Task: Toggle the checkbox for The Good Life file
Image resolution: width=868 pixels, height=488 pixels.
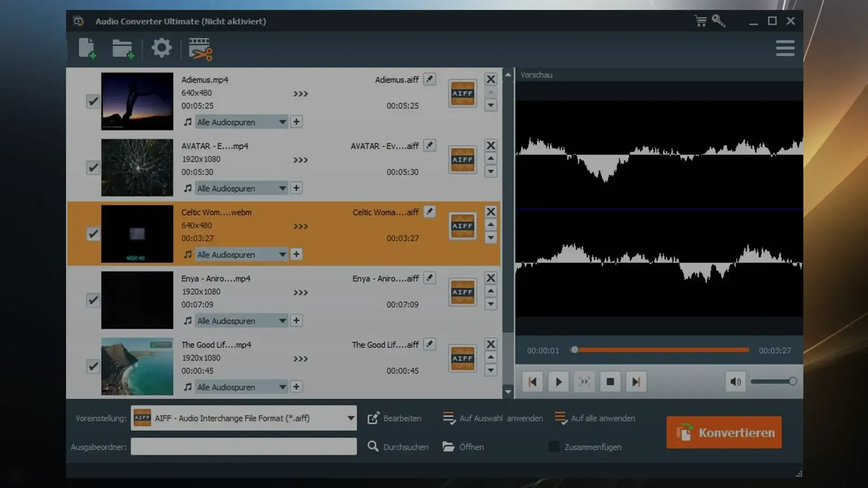Action: pos(93,366)
